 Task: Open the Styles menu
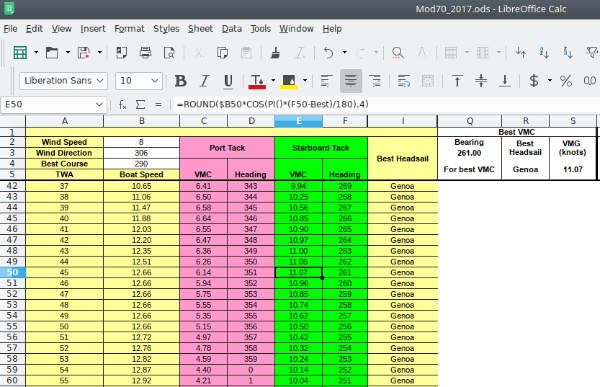pos(166,29)
